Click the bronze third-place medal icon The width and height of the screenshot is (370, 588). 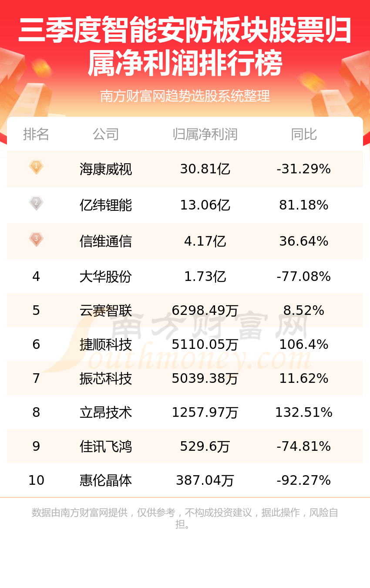[36, 240]
